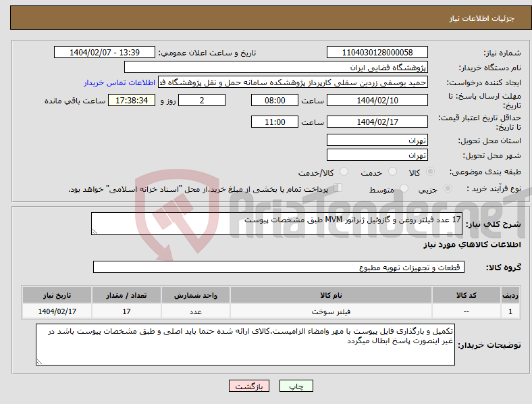Click the response deadline date 1404/02/10
The image size is (532, 404).
tap(377, 100)
